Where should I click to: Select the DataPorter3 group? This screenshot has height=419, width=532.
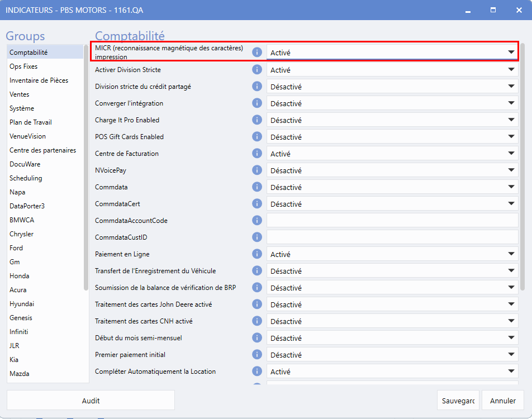coord(45,206)
